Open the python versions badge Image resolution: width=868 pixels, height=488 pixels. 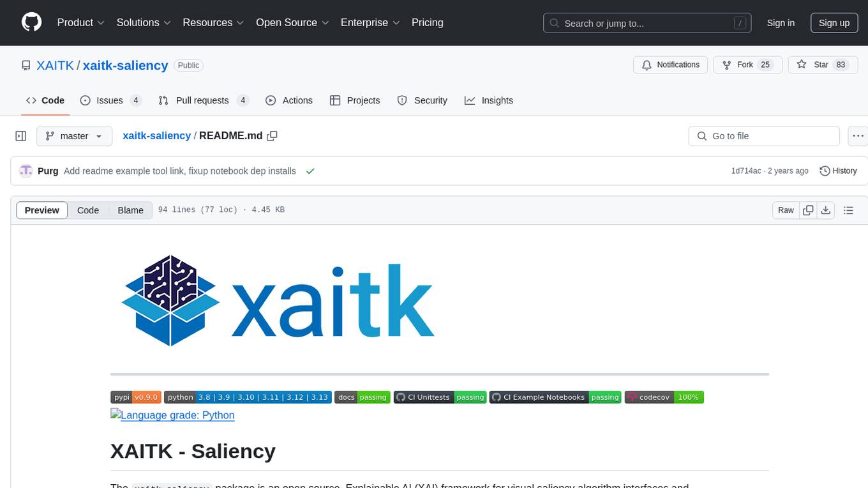click(x=248, y=397)
